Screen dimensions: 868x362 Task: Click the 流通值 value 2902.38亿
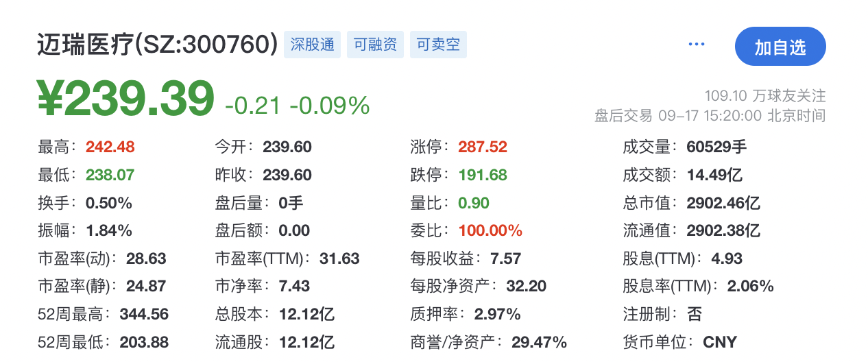click(x=723, y=230)
